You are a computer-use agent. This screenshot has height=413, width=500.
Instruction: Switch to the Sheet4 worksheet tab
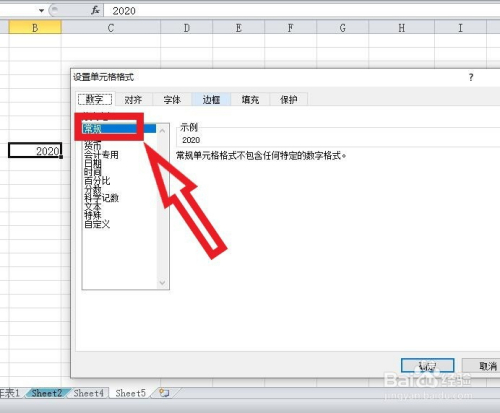tap(89, 393)
